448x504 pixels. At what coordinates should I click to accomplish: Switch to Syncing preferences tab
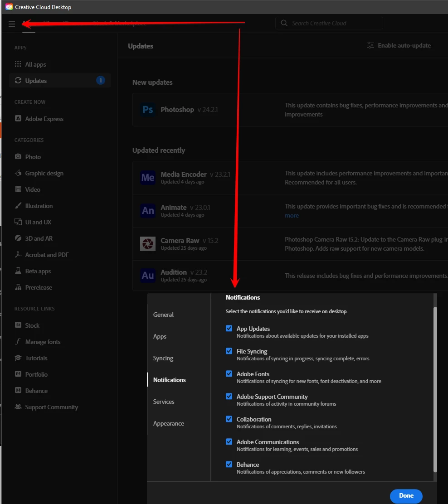pos(163,358)
